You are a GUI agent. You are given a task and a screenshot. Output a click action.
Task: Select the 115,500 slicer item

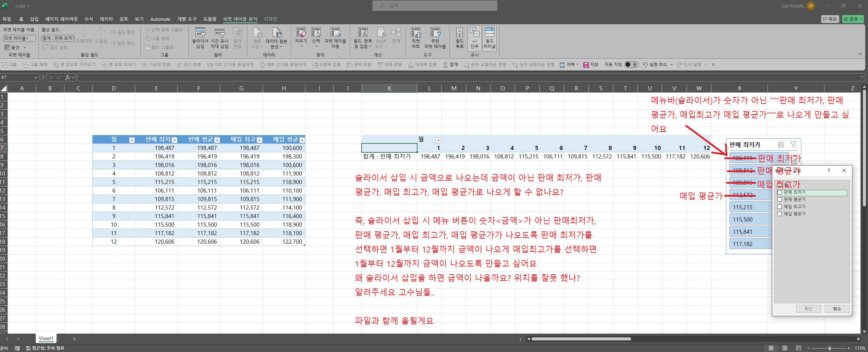[751, 219]
